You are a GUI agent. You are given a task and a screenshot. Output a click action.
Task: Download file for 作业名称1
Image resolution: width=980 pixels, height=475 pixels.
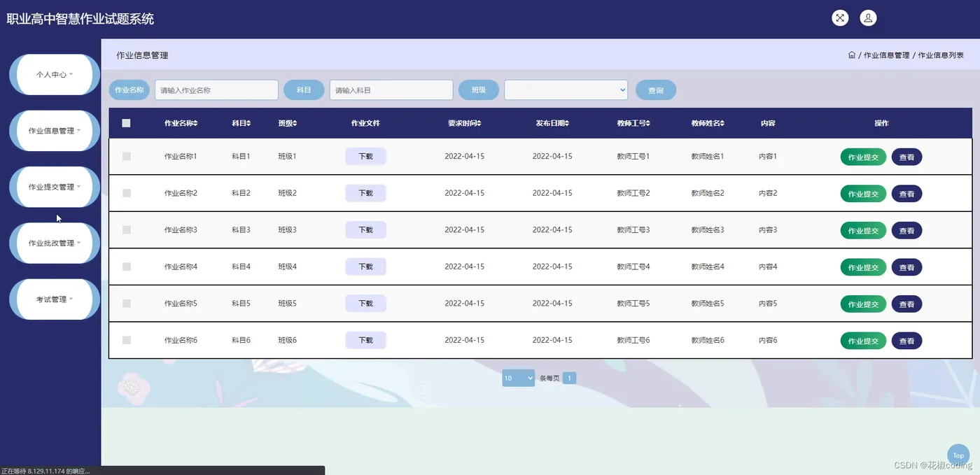coord(366,157)
